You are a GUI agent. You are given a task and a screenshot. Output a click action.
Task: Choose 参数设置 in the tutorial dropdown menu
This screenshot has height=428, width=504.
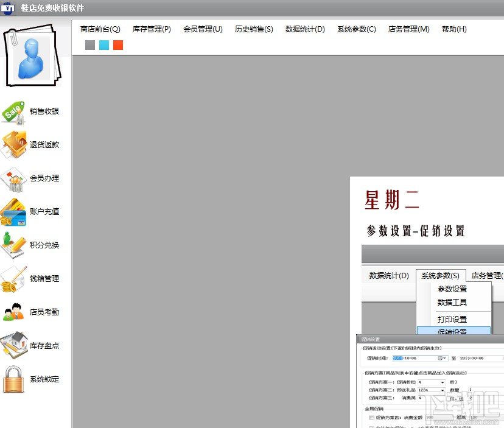coord(452,289)
